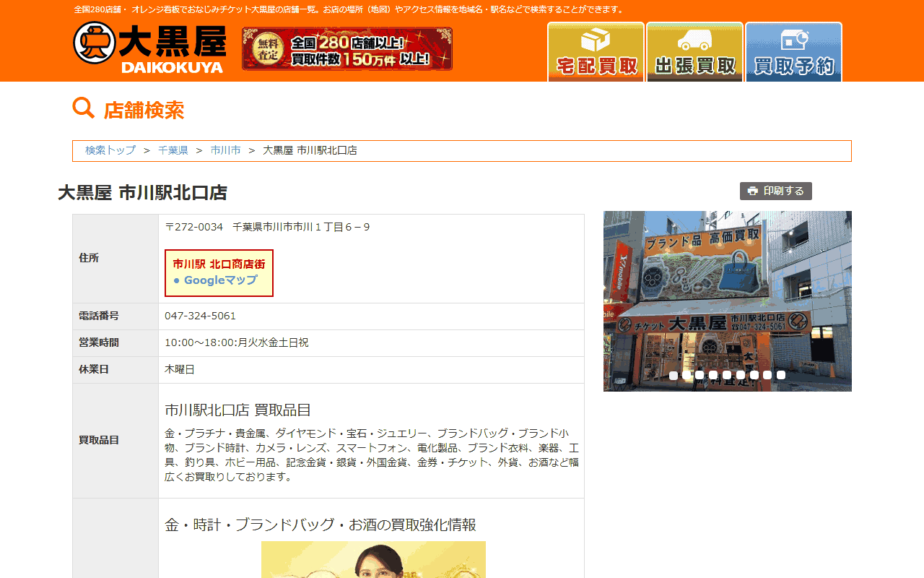
Task: Select the last slideshow dot
Action: pos(781,375)
